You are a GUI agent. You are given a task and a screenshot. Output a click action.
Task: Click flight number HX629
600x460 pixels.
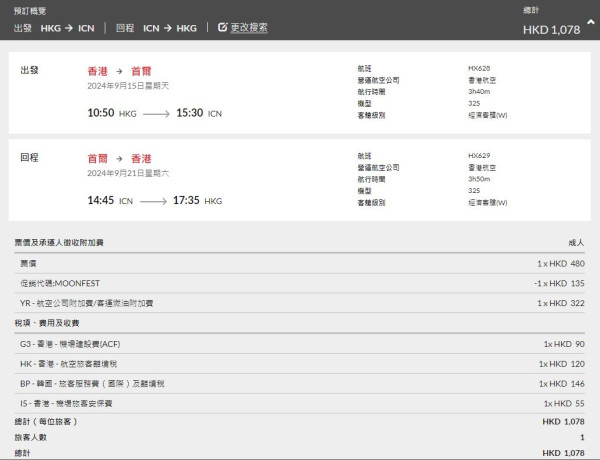pyautogui.click(x=480, y=155)
